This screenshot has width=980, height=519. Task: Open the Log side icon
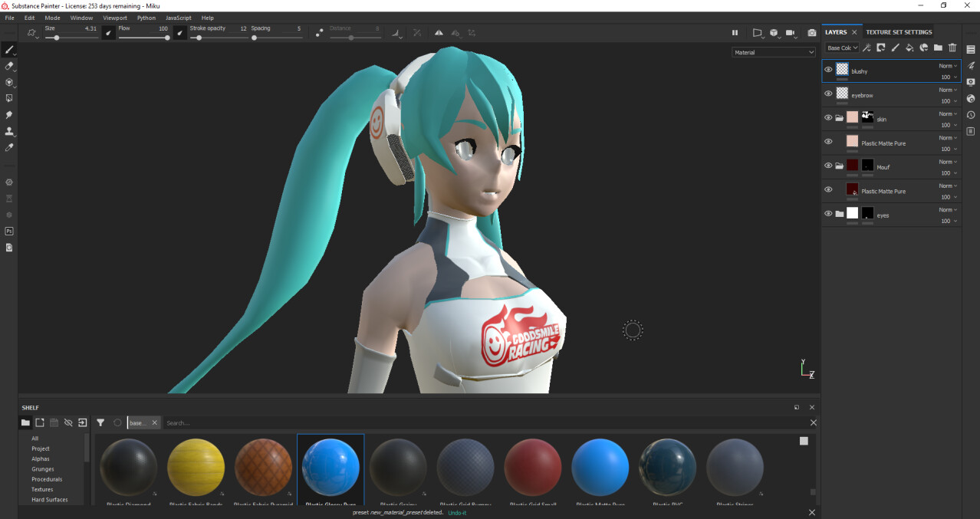coord(971,131)
